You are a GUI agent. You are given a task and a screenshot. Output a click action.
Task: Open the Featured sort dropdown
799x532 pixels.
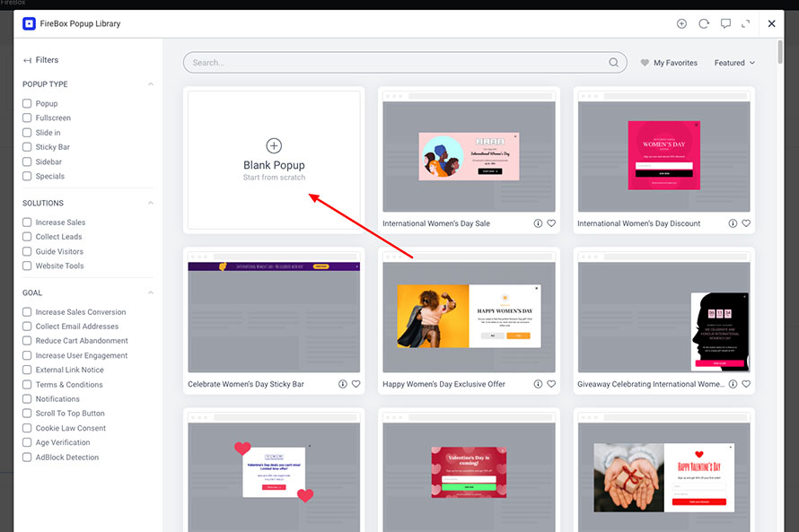pyautogui.click(x=734, y=63)
